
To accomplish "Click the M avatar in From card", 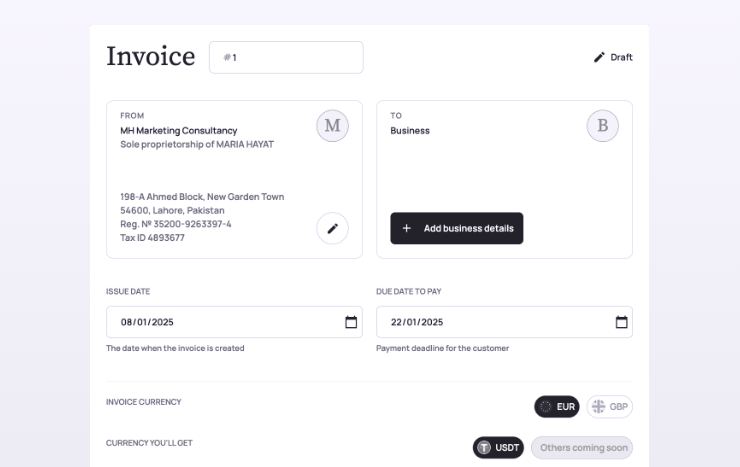I will tap(332, 126).
